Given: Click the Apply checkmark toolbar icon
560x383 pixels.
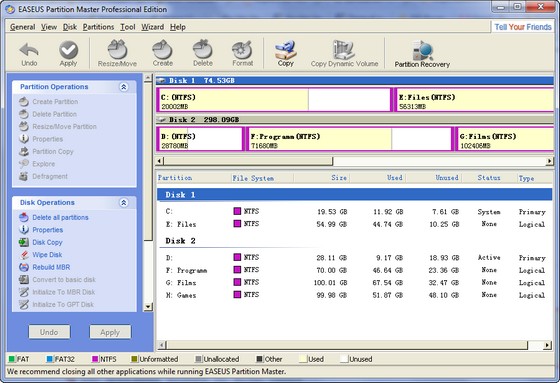Looking at the screenshot, I should click(x=68, y=54).
